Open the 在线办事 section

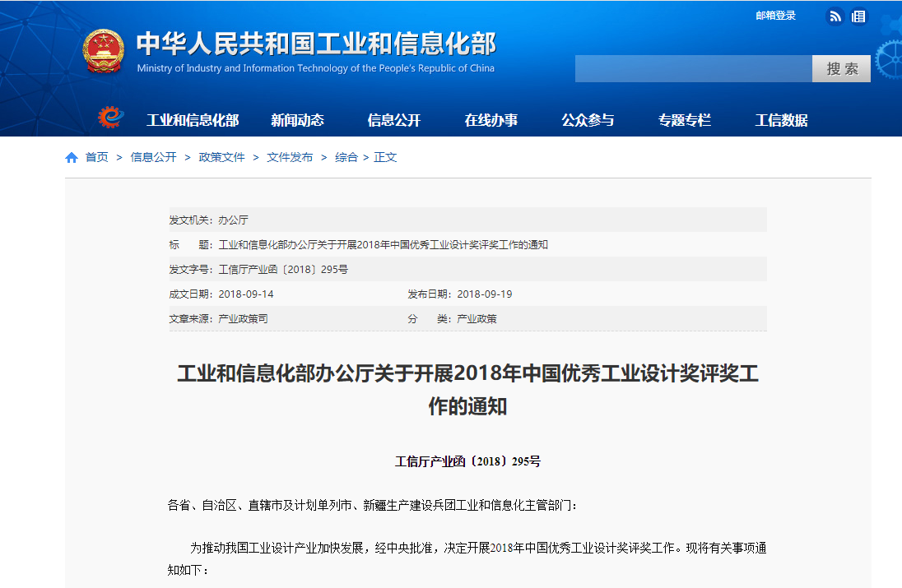[492, 119]
